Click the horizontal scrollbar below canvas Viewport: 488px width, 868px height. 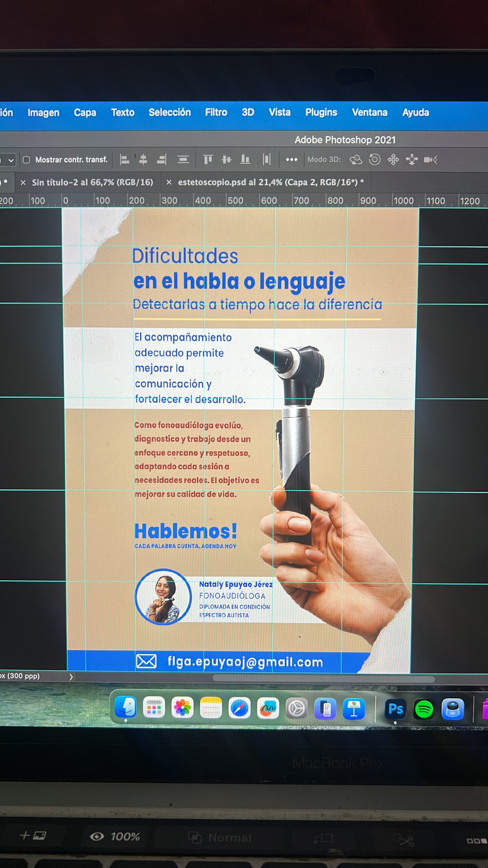(x=323, y=678)
